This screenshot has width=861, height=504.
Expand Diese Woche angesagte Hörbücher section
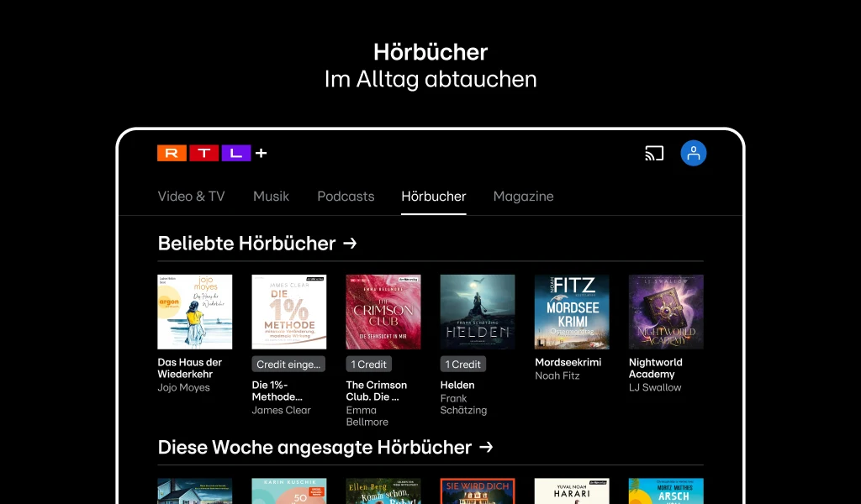(325, 448)
